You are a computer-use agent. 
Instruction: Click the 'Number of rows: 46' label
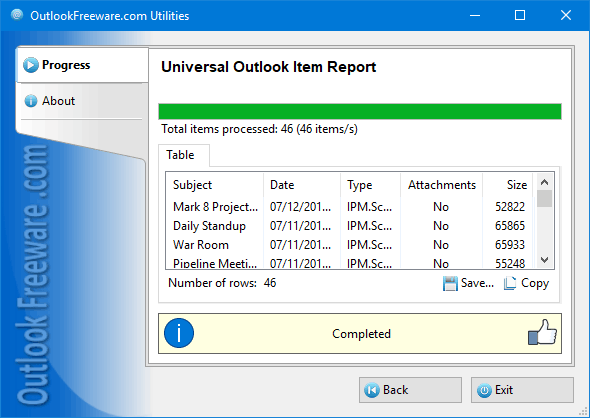(x=222, y=283)
